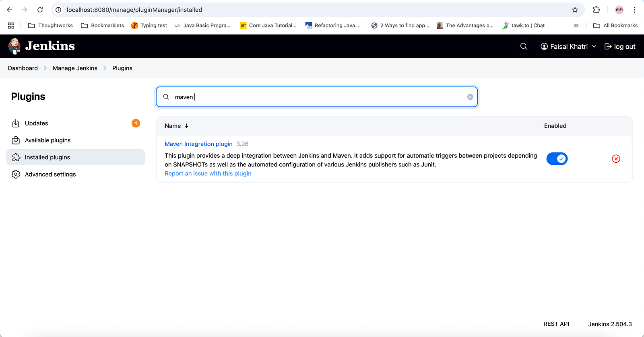Open tawk.to | Chat bookmark
The image size is (644, 337).
pos(524,25)
